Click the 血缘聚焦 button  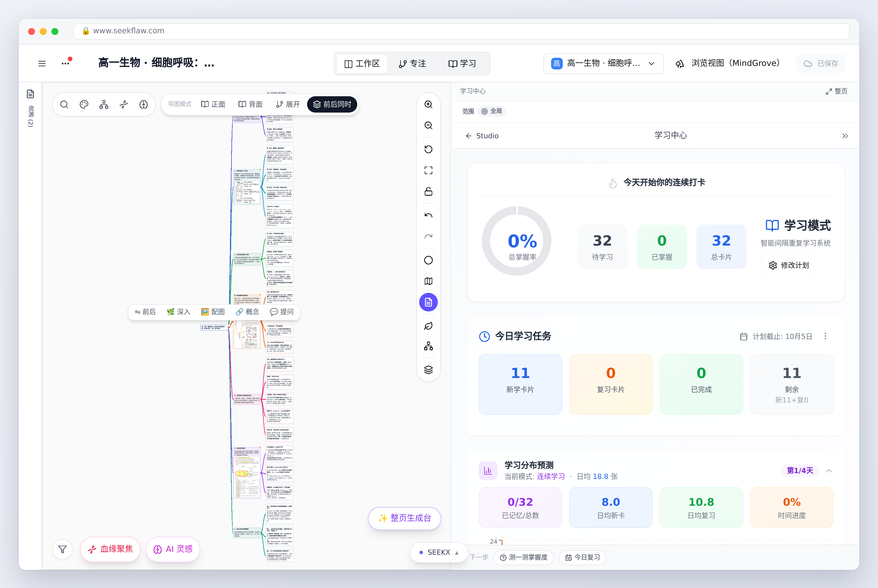[110, 549]
